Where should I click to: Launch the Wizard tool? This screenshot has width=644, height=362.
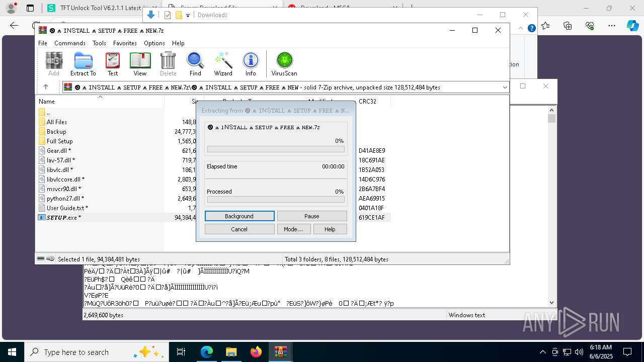click(223, 64)
